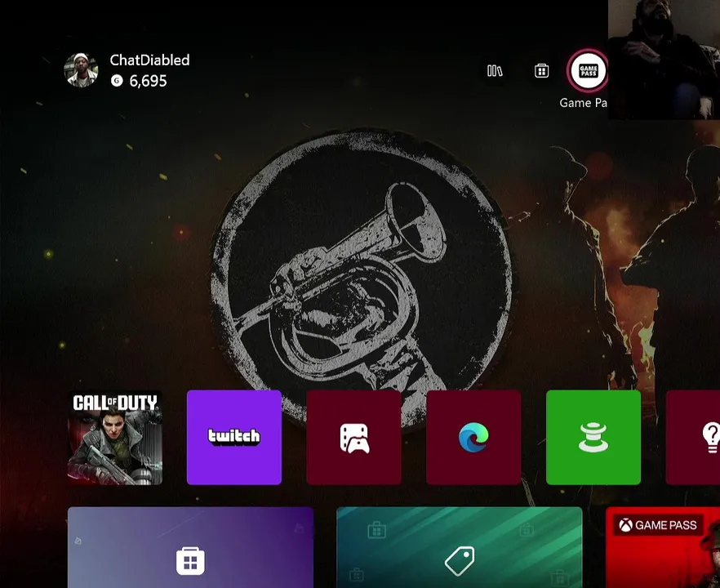Open the red Game Pass banner

[x=663, y=547]
